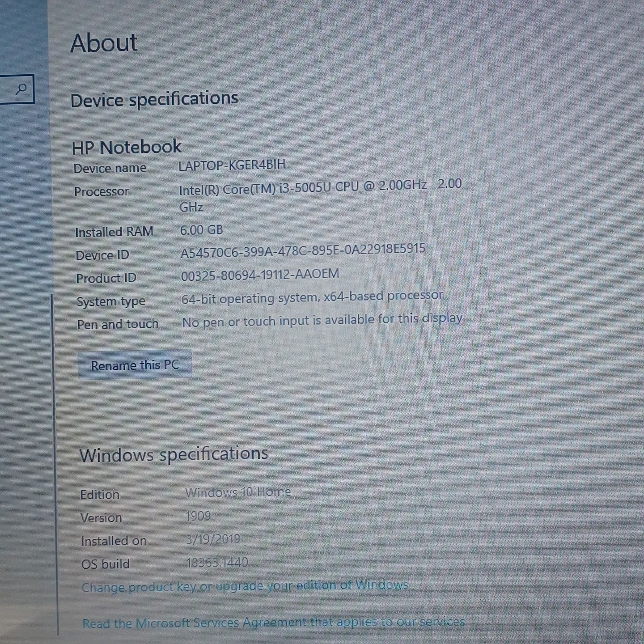Select the Windows 10 Home edition value
The image size is (644, 644).
pos(238,492)
